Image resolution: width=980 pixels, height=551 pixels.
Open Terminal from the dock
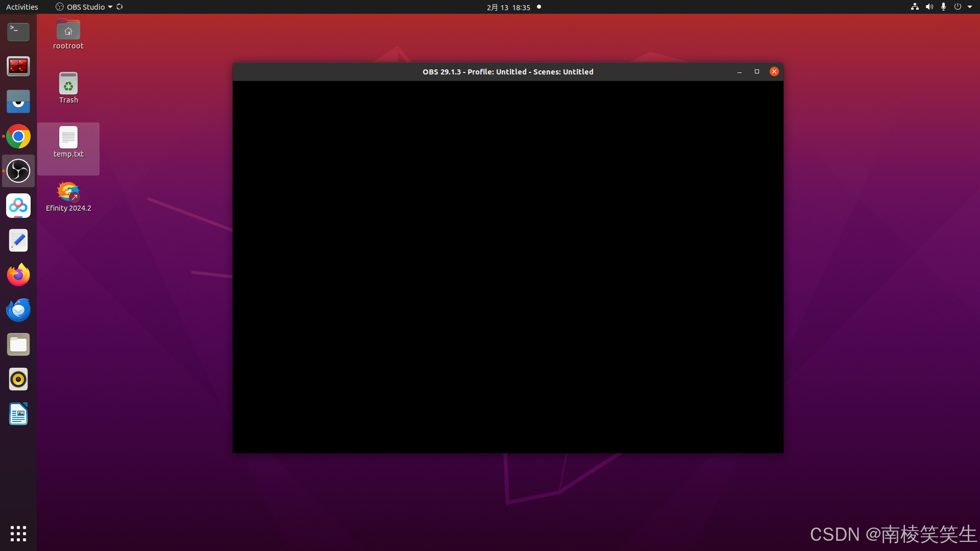(x=18, y=32)
